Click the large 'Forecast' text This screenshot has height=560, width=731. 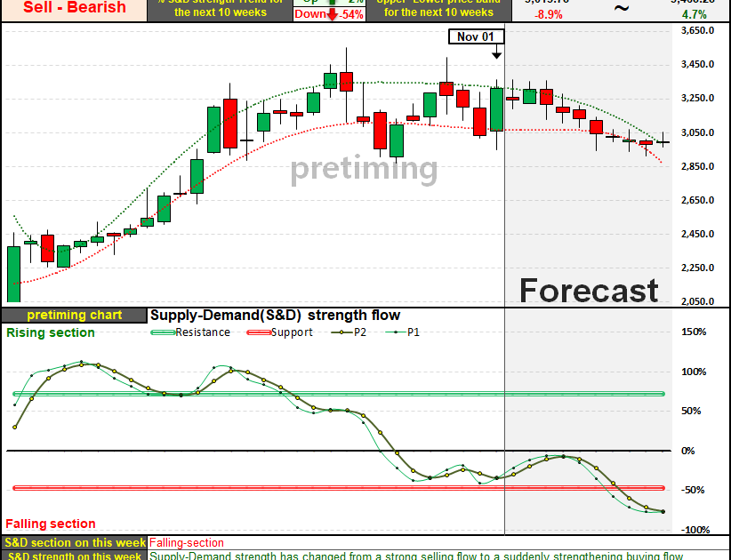589,291
